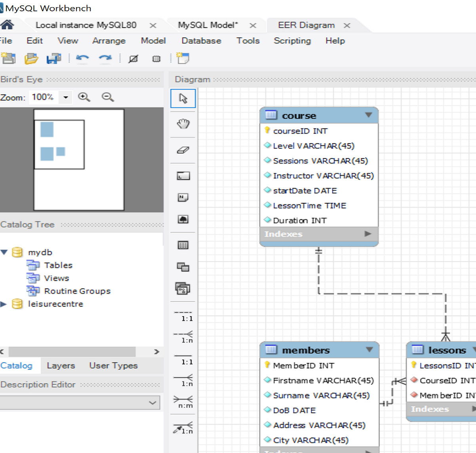Open the Help menu
476x453 pixels.
pyautogui.click(x=335, y=41)
